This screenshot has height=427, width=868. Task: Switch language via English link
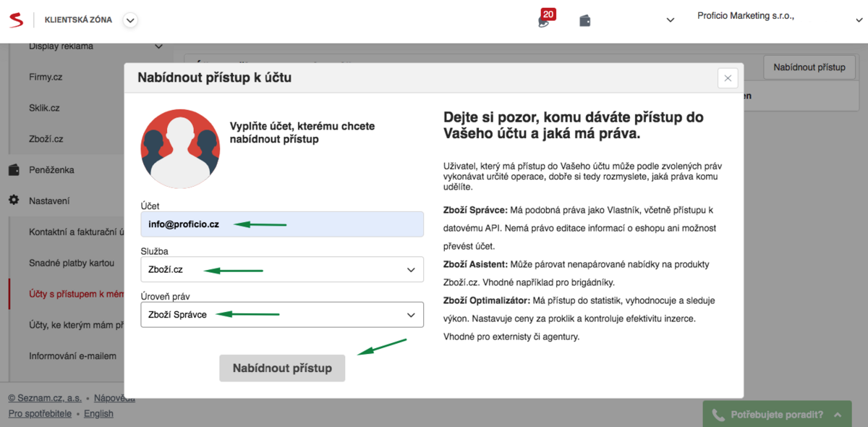click(98, 414)
